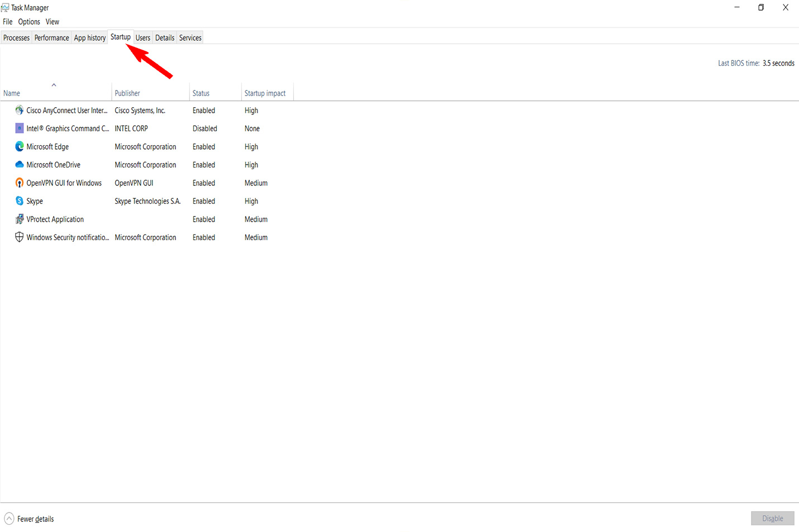Click the Cisco AnyConnect app icon
Screen dimensions: 799x532
[x=20, y=110]
